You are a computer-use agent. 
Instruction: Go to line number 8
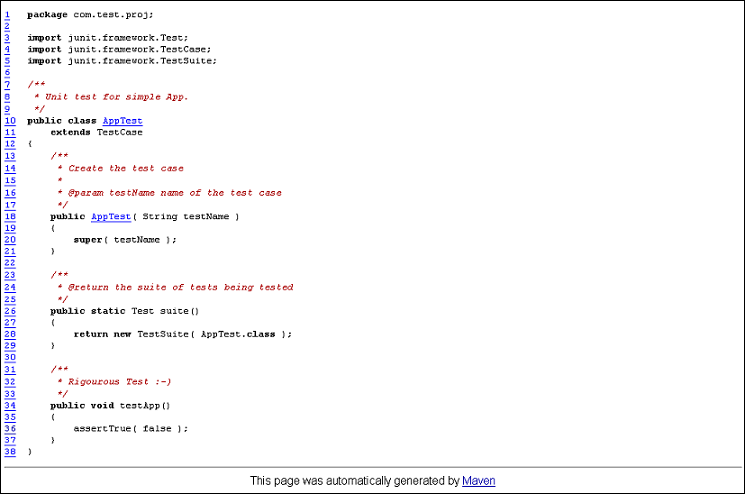tap(7, 97)
